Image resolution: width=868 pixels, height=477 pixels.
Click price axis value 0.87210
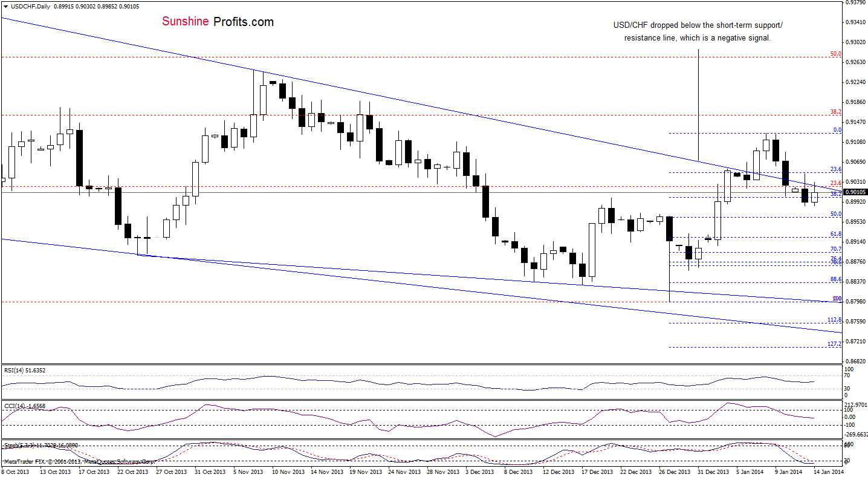[856, 341]
